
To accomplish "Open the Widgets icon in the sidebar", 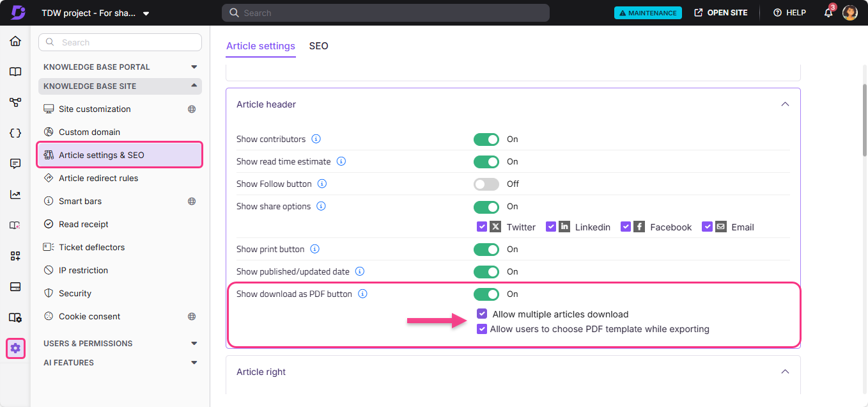I will pyautogui.click(x=15, y=256).
